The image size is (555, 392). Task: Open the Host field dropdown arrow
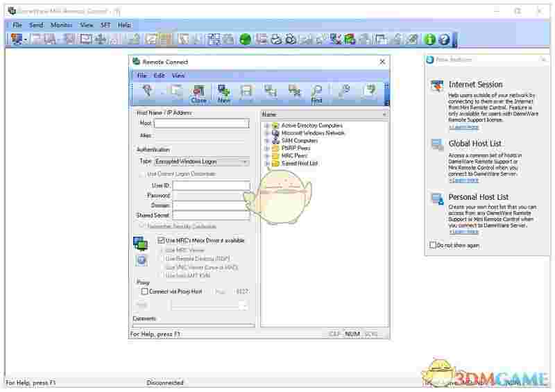click(x=246, y=123)
